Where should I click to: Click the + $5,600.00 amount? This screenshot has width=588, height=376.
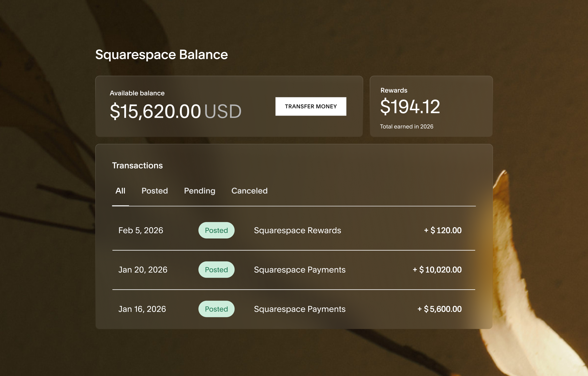440,309
